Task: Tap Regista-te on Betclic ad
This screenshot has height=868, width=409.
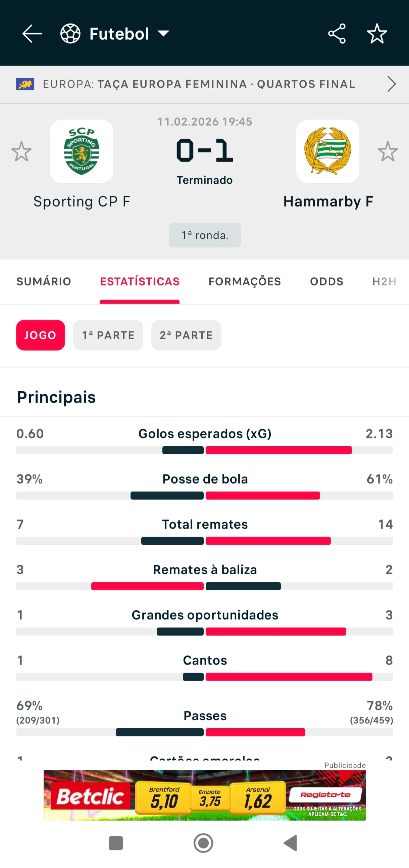Action: pyautogui.click(x=325, y=795)
